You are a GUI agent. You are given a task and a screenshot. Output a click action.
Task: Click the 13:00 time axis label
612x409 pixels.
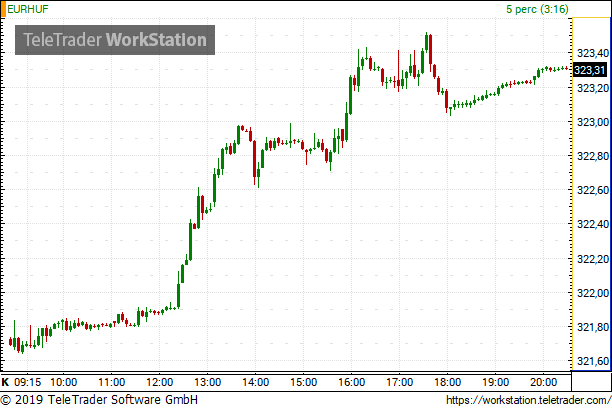coord(208,382)
